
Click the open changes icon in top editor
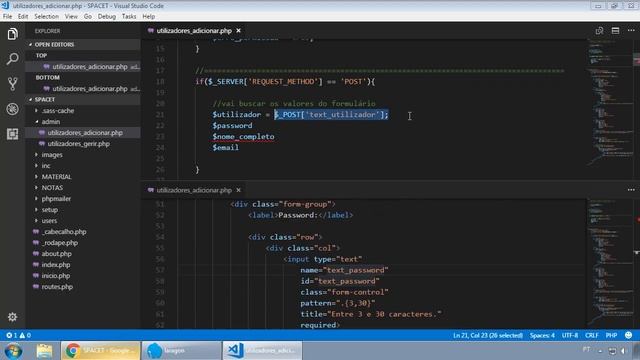click(599, 31)
